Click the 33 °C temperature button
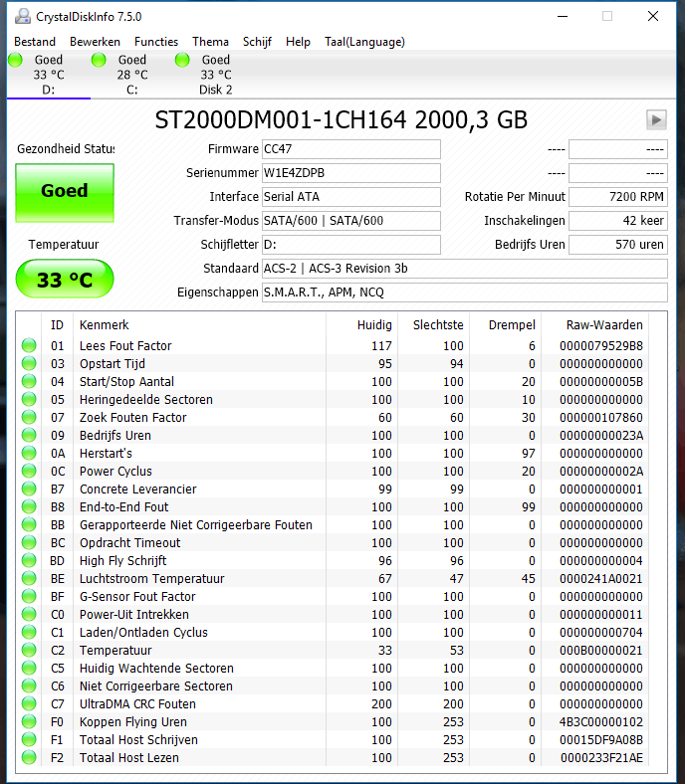The height and width of the screenshot is (784, 685). [x=65, y=279]
